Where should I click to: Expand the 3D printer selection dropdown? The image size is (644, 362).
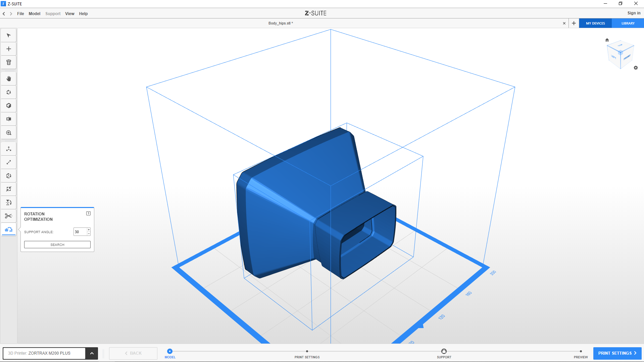point(92,353)
